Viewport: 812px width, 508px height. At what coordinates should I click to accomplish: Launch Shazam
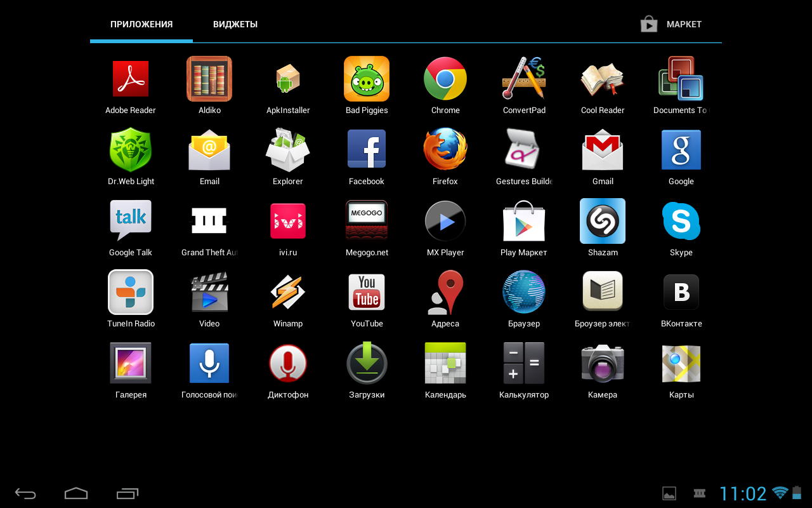tap(603, 221)
